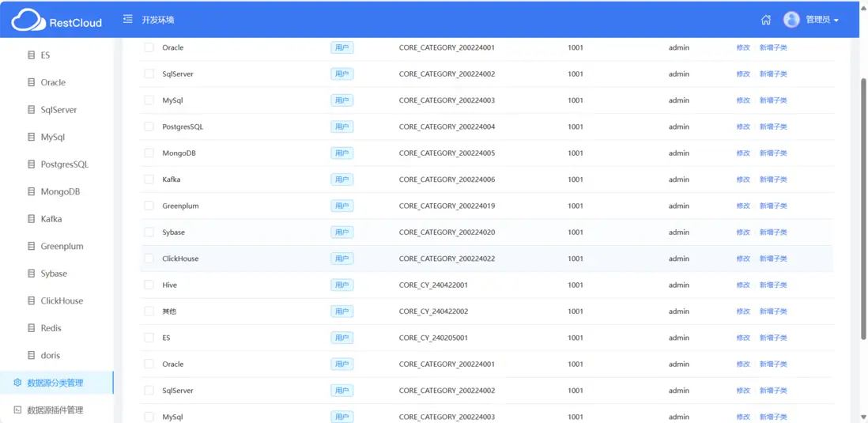Click the Hive name cell
868x423 pixels.
[169, 285]
